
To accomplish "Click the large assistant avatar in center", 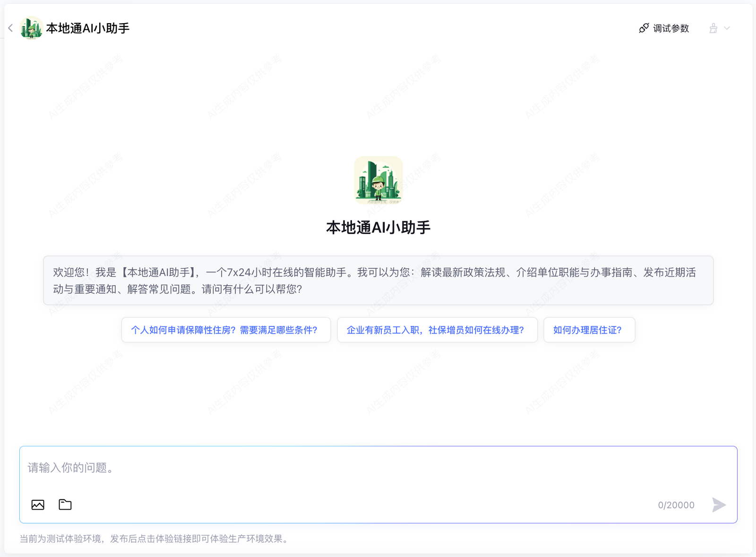I will 378,180.
